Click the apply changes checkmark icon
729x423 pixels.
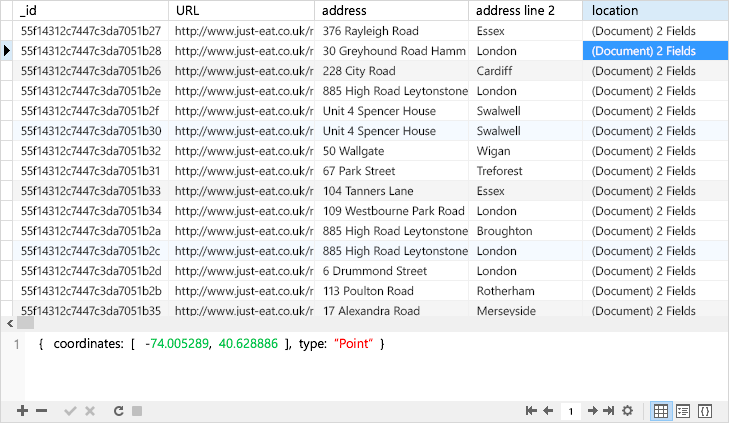[70, 411]
